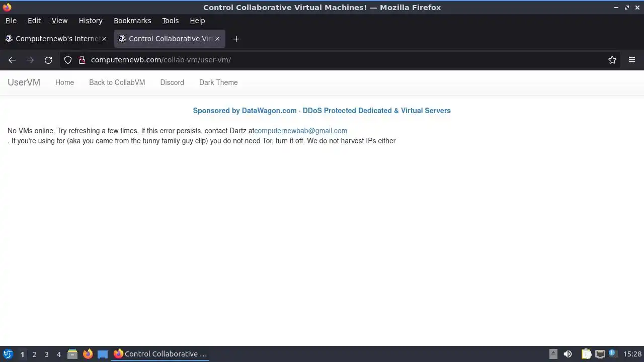The image size is (644, 362).
Task: Go back using the browser back arrow
Action: pyautogui.click(x=12, y=60)
